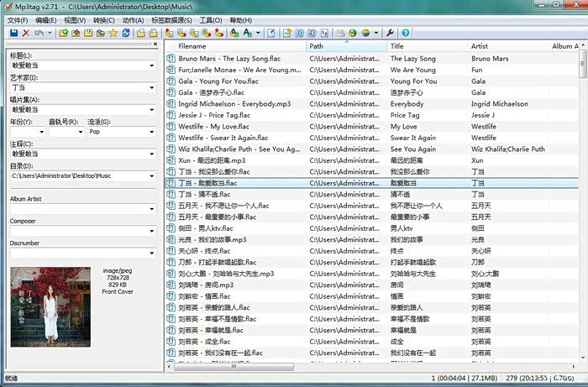Open options with the wrench icon
The height and width of the screenshot is (387, 588).
click(390, 33)
